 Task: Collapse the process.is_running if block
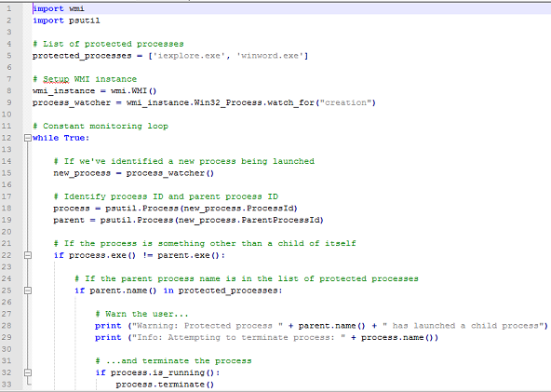(28, 372)
